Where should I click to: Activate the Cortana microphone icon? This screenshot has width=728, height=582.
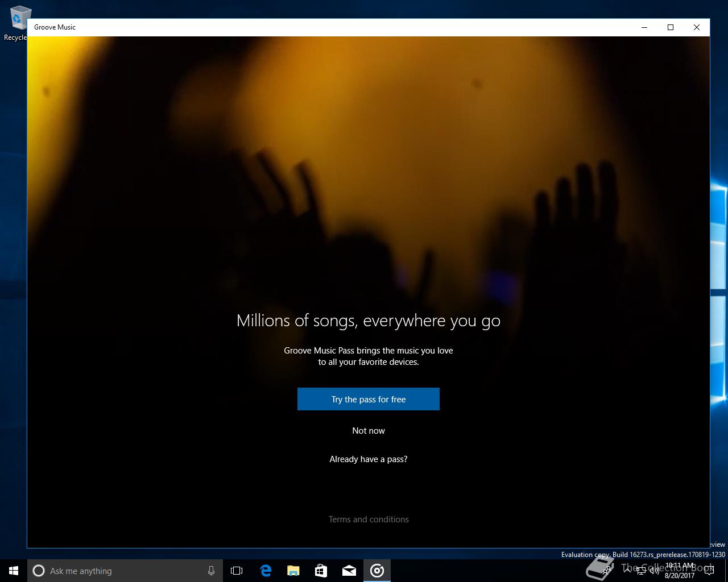[211, 571]
